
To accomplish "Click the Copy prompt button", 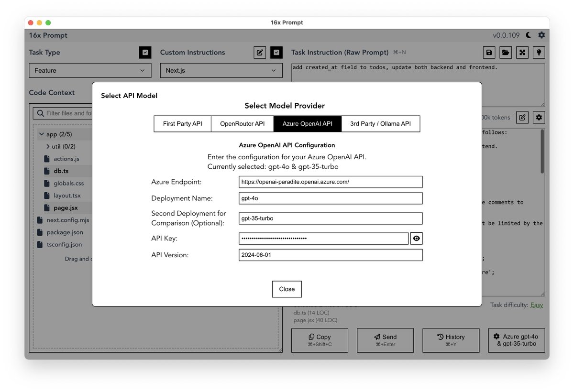I will pyautogui.click(x=320, y=340).
